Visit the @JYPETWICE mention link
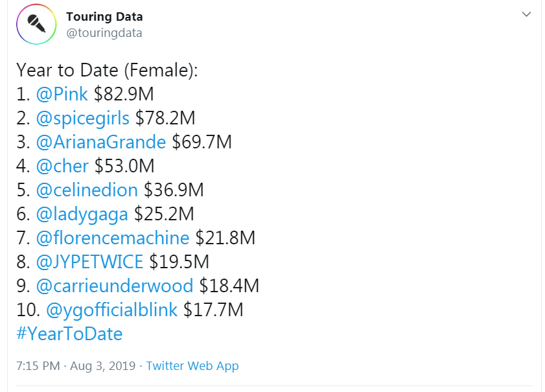The width and height of the screenshot is (545, 392). click(x=89, y=262)
